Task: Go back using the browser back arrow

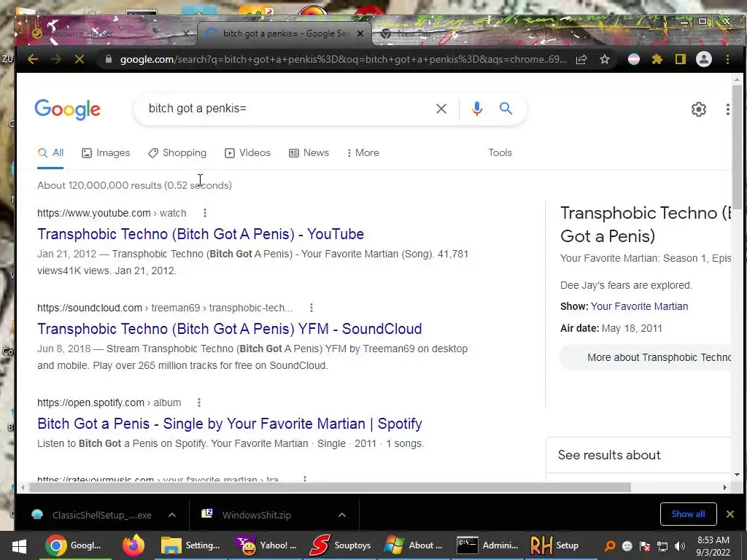Action: click(x=32, y=60)
